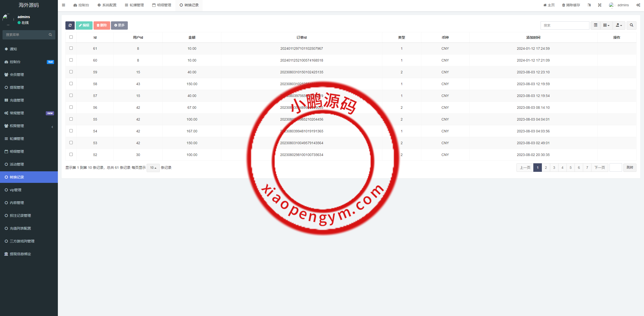Go to page 3 in pagination
This screenshot has width=644, height=316.
pos(554,167)
